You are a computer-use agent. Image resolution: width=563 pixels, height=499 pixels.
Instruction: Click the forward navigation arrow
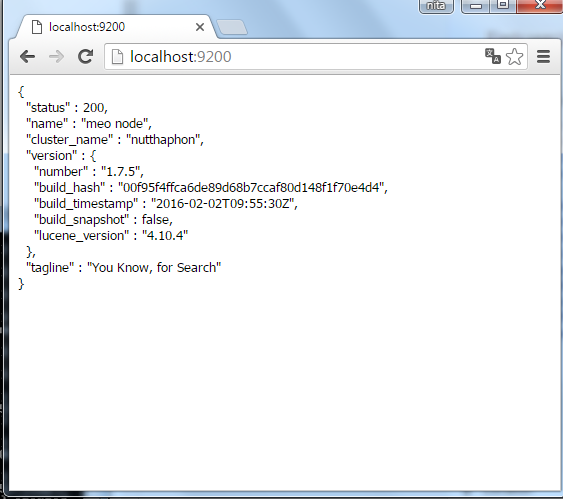click(56, 57)
